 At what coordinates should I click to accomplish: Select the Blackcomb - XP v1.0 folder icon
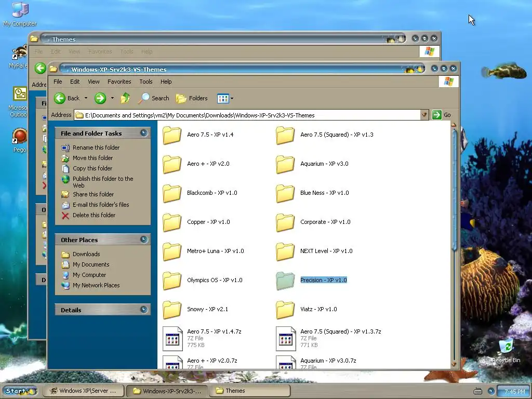tap(172, 193)
